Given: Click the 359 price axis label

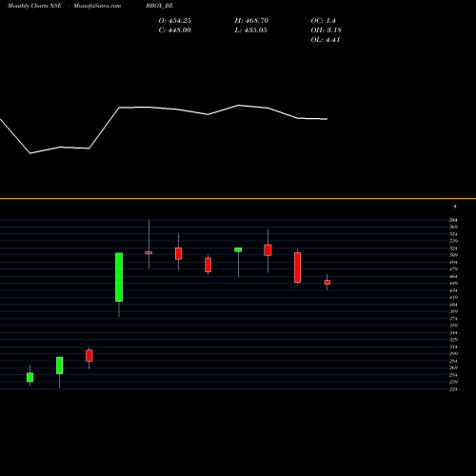Looking at the screenshot, I should (453, 326).
